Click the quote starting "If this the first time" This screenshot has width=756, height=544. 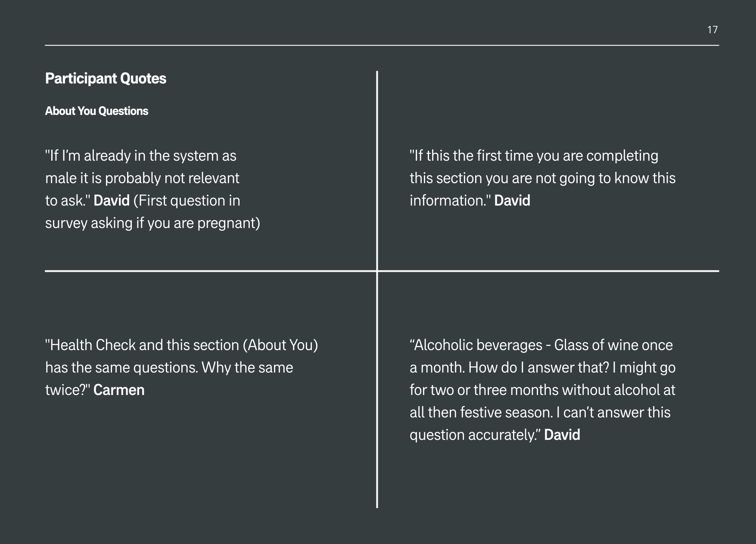point(534,156)
